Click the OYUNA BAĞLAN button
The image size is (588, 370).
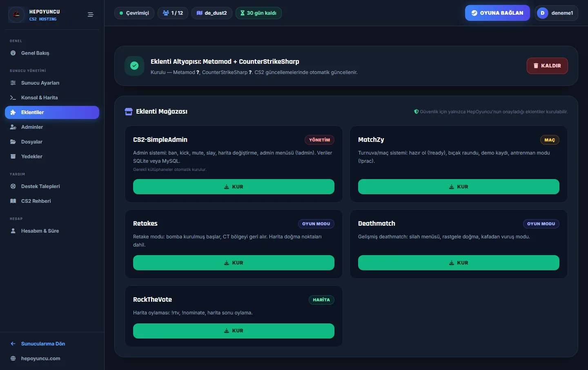click(x=497, y=13)
